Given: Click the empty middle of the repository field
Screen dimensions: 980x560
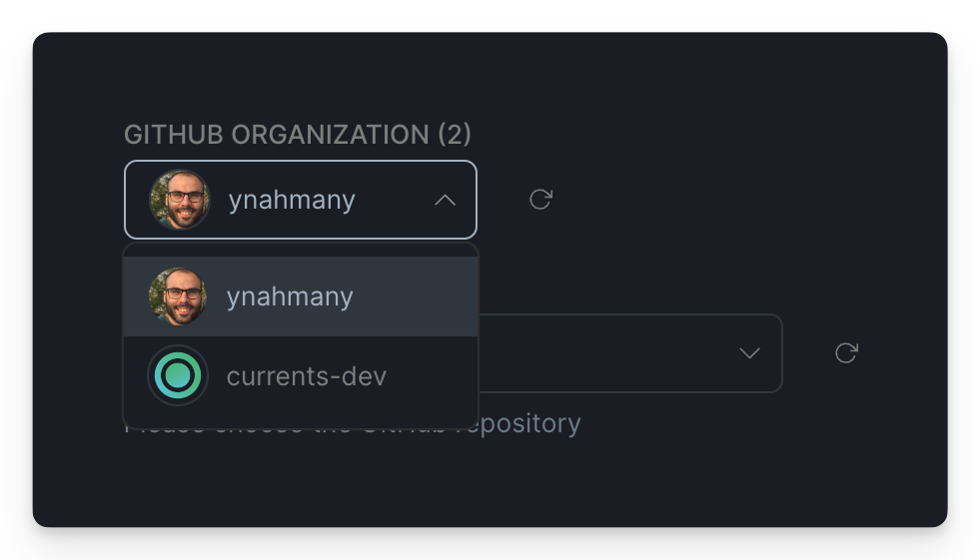Looking at the screenshot, I should 606,353.
